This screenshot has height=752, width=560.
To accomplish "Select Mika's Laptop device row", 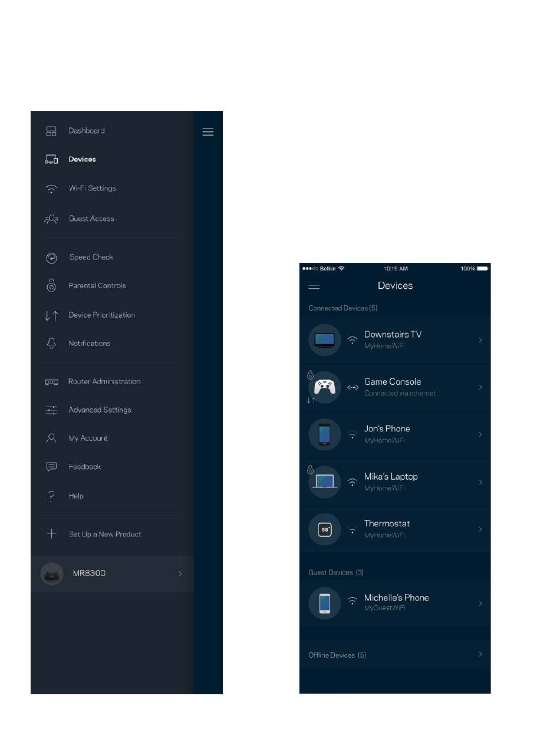I will click(395, 482).
